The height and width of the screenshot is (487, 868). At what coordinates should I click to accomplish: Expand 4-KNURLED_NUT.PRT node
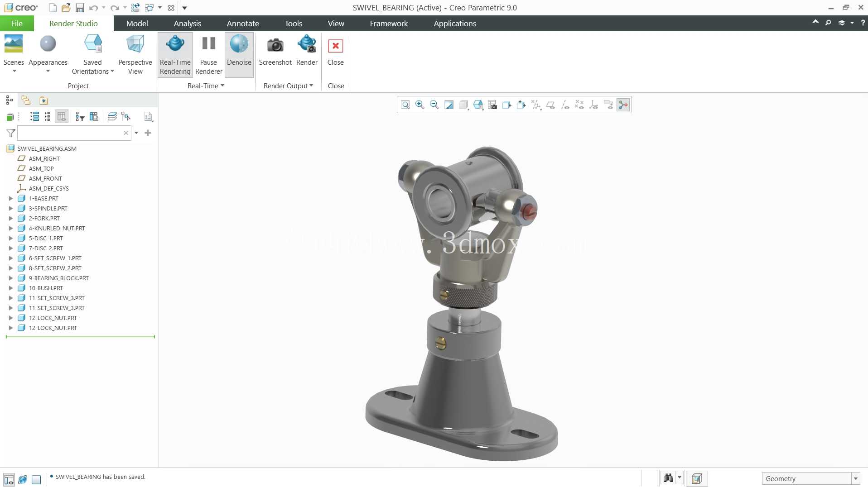pyautogui.click(x=11, y=228)
